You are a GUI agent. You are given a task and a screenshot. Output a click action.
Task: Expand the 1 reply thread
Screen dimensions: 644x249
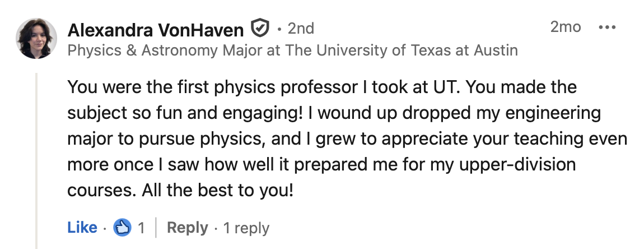click(246, 228)
